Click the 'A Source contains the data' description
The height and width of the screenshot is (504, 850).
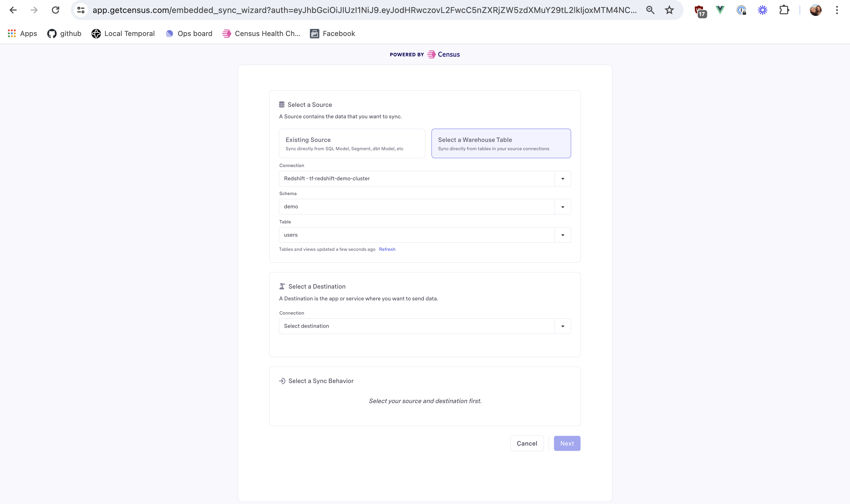pos(340,117)
